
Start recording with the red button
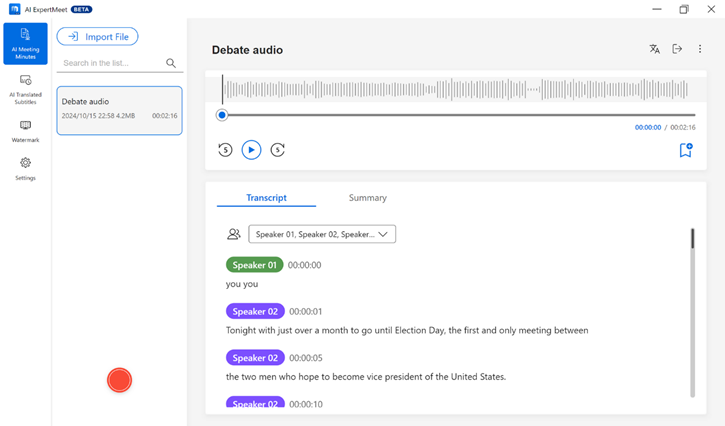119,380
